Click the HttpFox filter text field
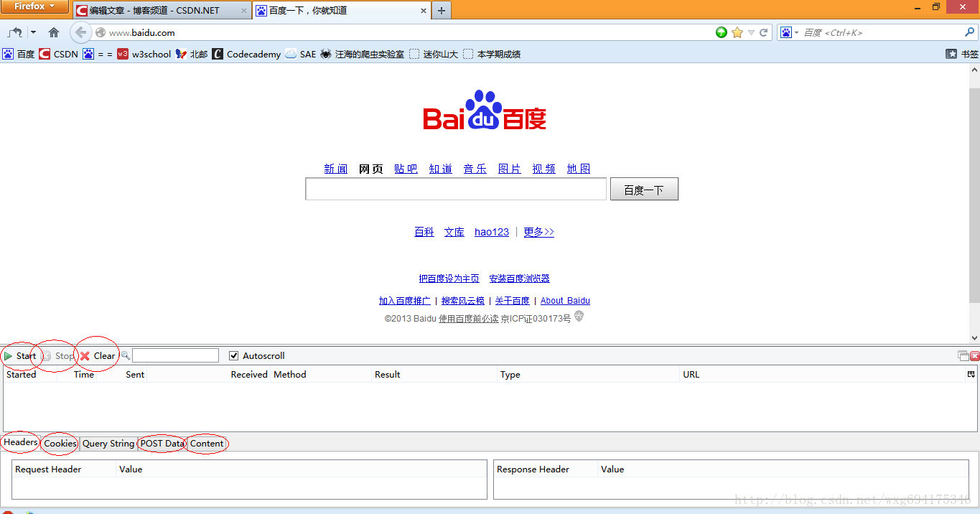Viewport: 980px width, 514px height. pyautogui.click(x=175, y=355)
